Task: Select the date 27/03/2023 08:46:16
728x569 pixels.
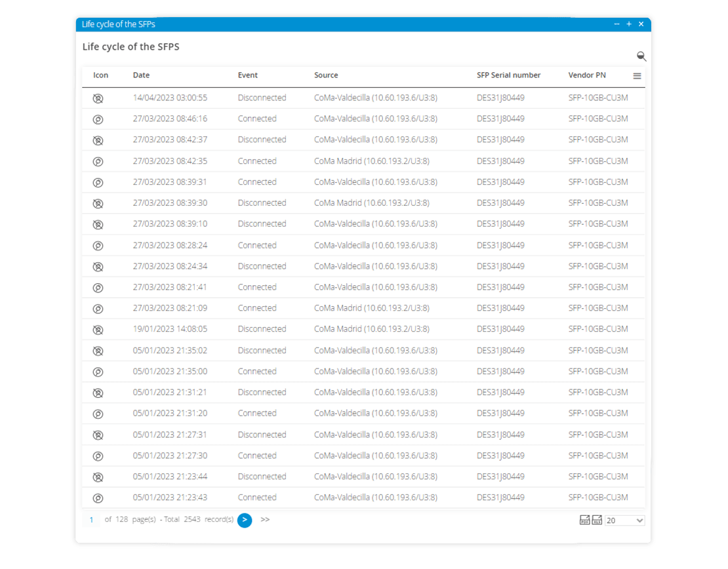Action: (x=170, y=119)
